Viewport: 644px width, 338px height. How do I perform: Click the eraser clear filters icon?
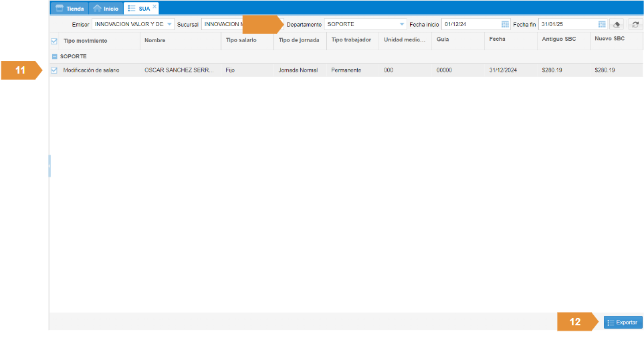point(617,24)
